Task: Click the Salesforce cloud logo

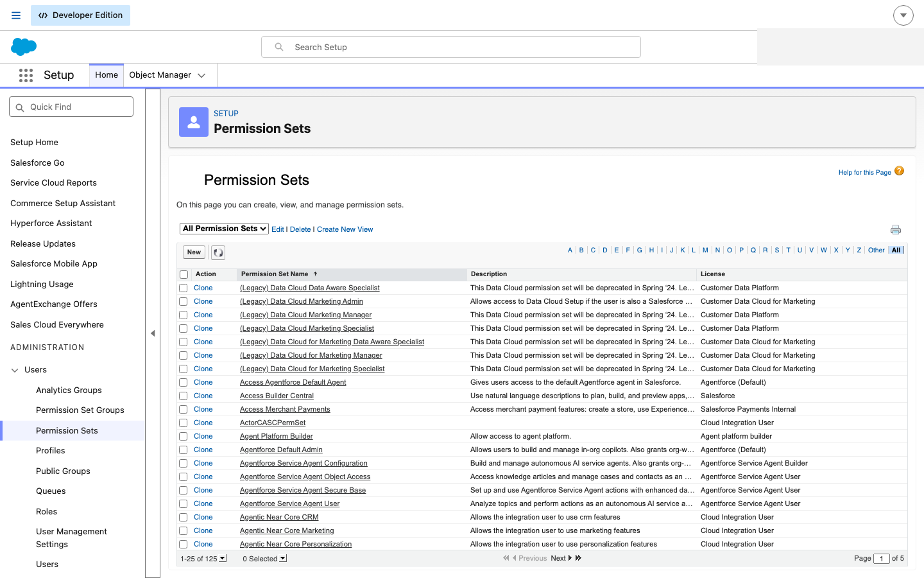Action: pos(24,47)
